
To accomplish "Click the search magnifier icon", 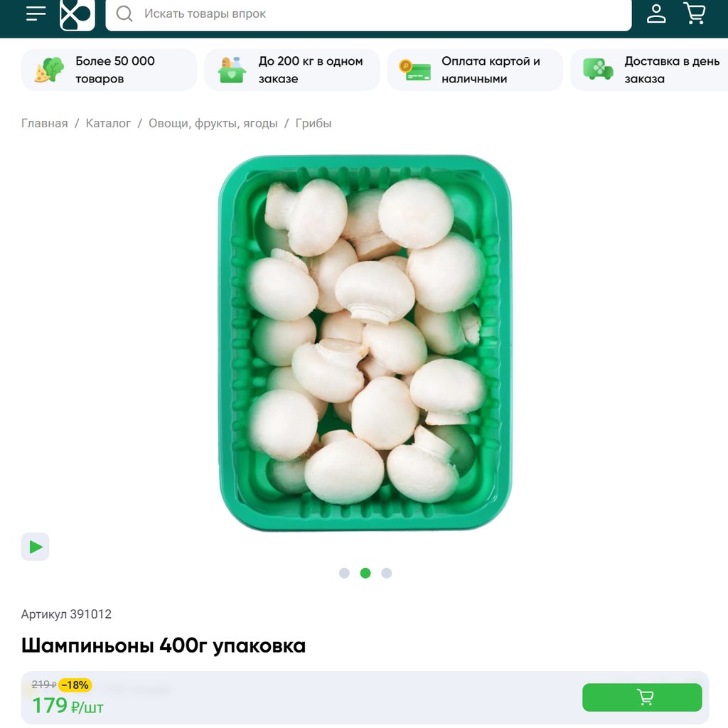I will [x=124, y=14].
